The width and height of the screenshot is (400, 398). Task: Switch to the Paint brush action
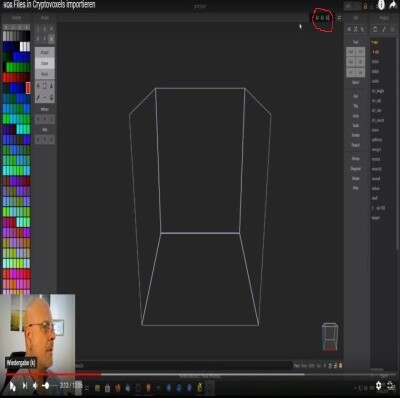coord(45,74)
